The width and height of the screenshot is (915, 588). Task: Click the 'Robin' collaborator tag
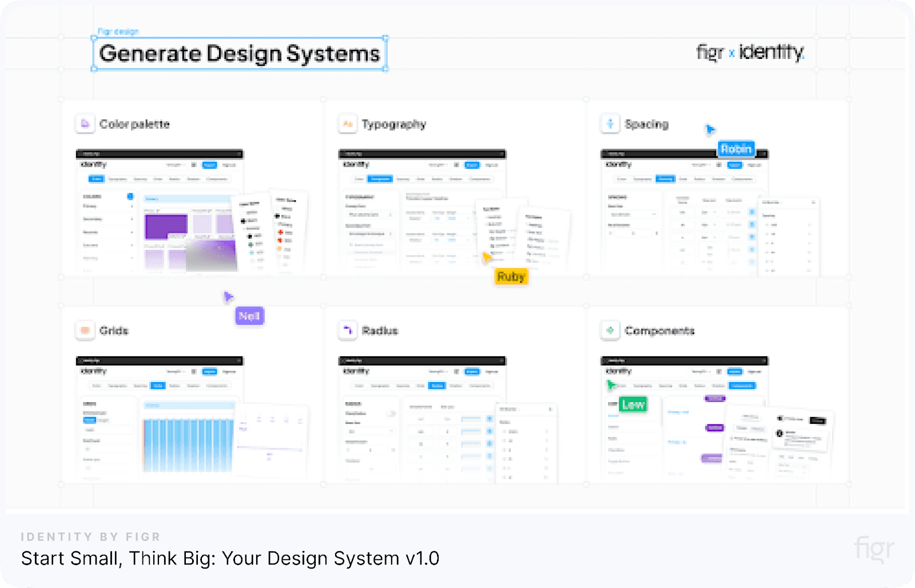(736, 149)
